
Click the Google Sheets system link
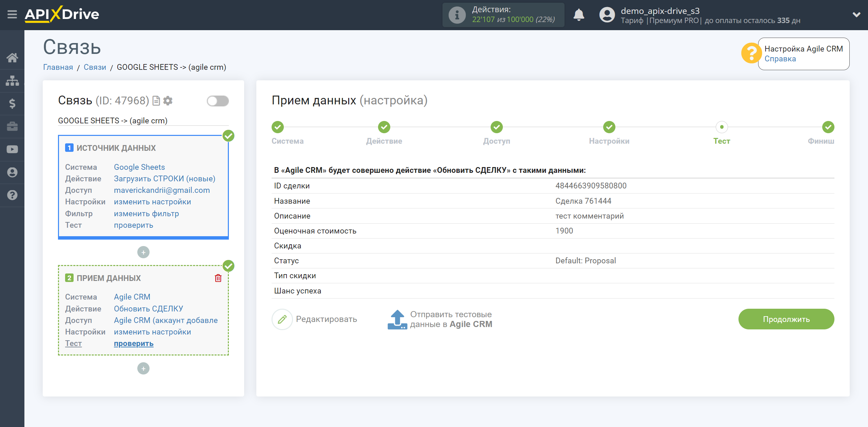[139, 167]
